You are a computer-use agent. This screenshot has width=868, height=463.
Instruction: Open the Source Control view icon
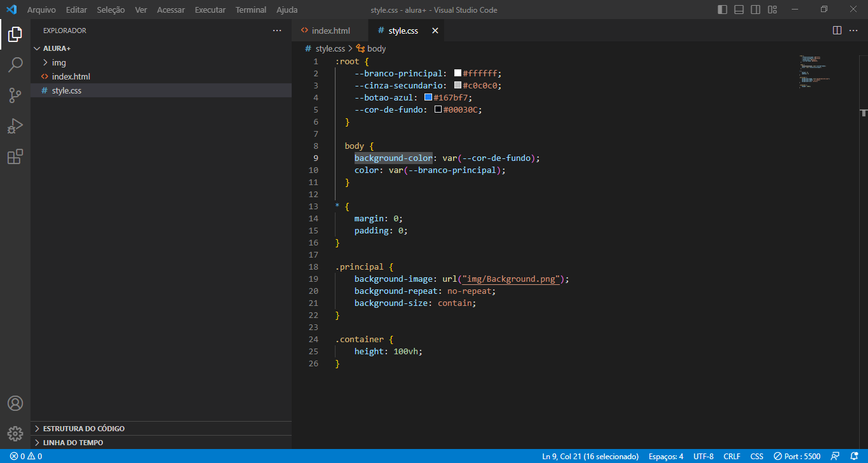pyautogui.click(x=15, y=95)
